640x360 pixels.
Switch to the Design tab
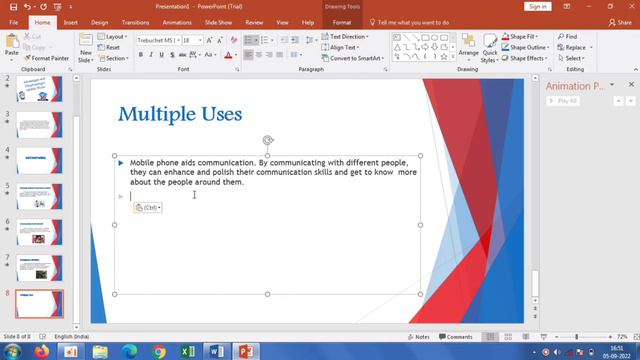100,22
